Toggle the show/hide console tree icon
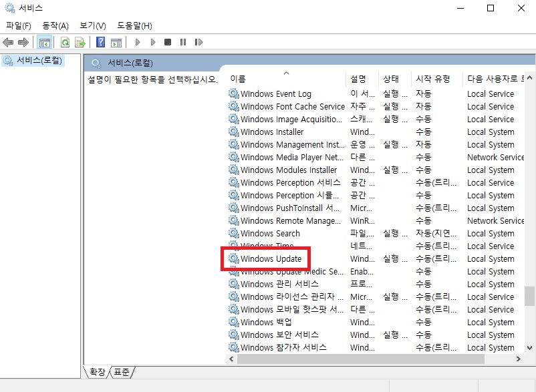536x392 pixels. [x=44, y=42]
